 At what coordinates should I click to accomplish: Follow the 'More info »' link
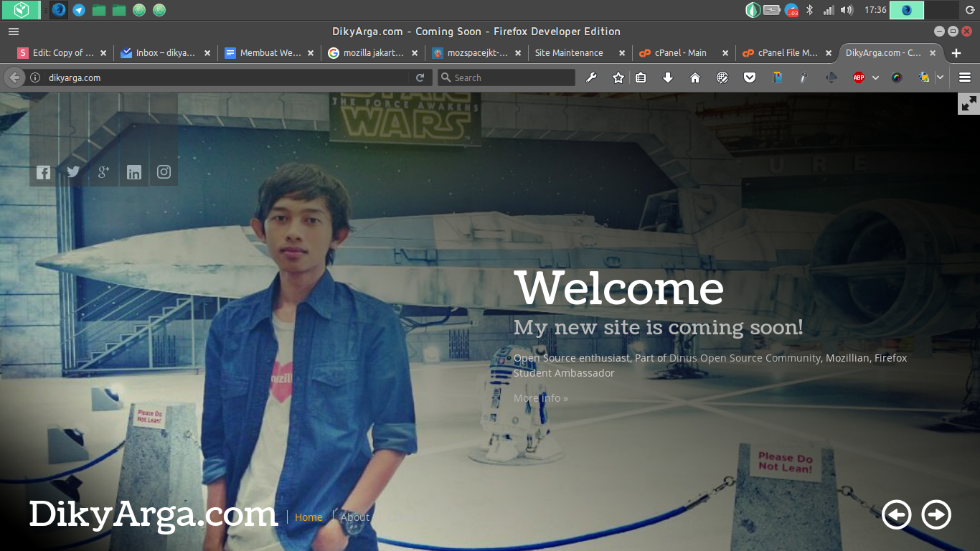point(540,398)
